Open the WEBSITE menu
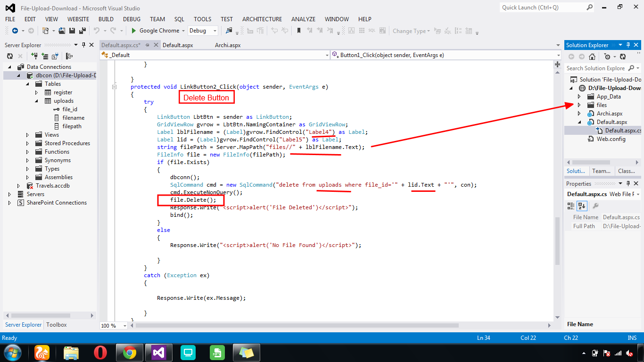 [78, 19]
